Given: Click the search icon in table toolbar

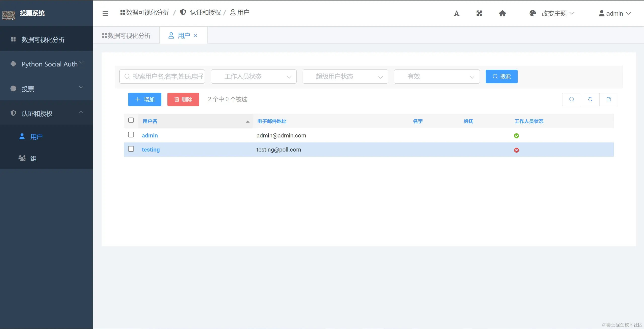Looking at the screenshot, I should point(571,99).
